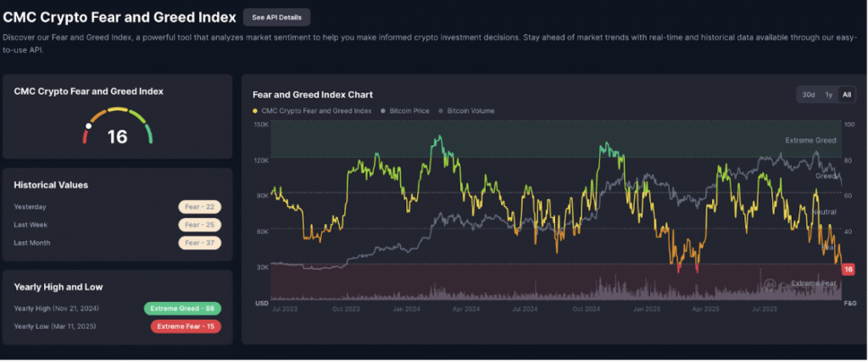This screenshot has height=363, width=868.
Task: Click the Yesterday Fear - 22 badge
Action: coord(199,207)
